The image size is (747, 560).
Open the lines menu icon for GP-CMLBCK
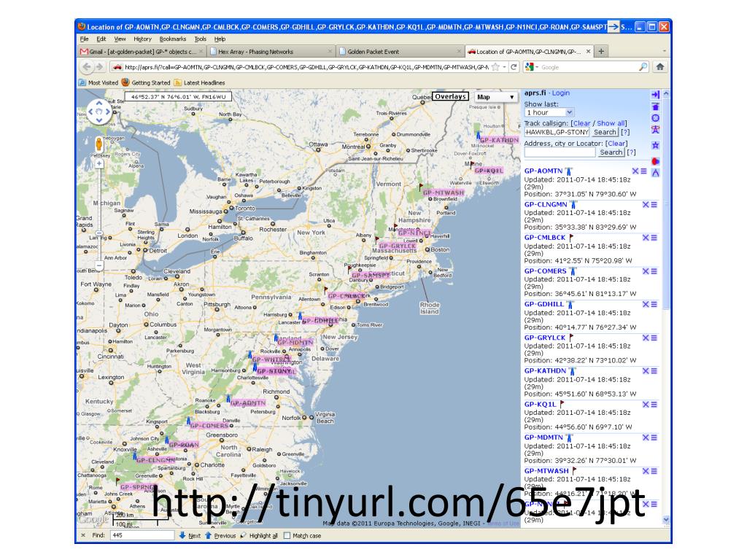pyautogui.click(x=654, y=238)
